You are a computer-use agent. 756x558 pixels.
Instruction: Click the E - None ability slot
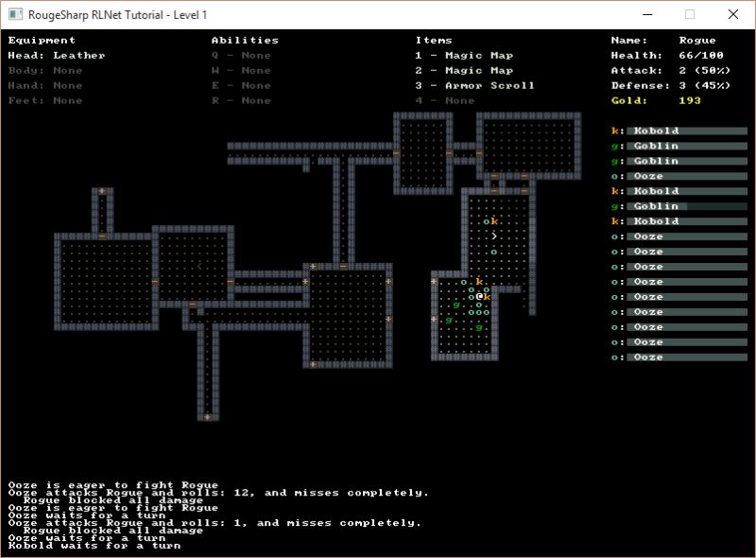[x=241, y=85]
